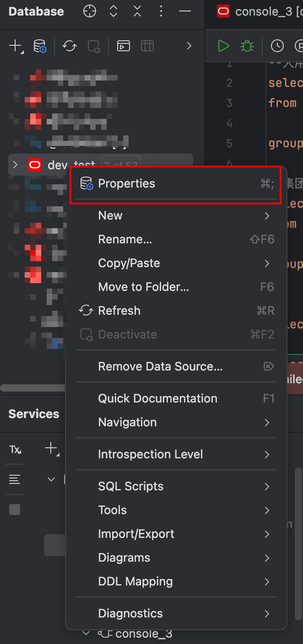Click the Refresh icon in Database toolbar
This screenshot has height=644, width=303.
(70, 46)
